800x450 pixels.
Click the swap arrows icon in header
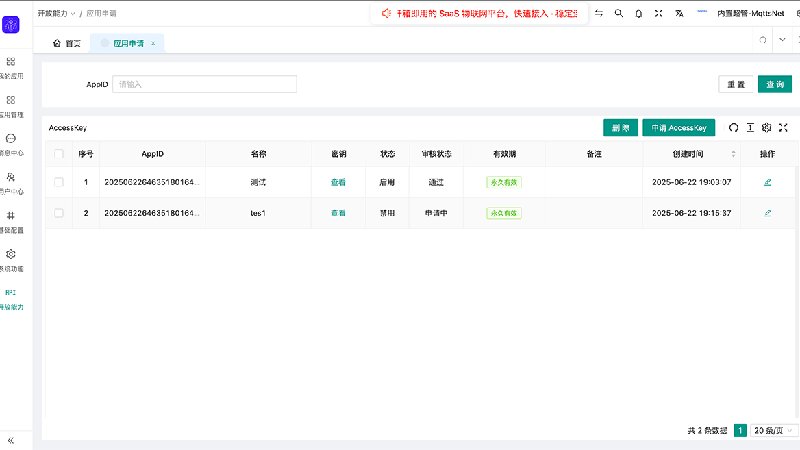[x=599, y=13]
